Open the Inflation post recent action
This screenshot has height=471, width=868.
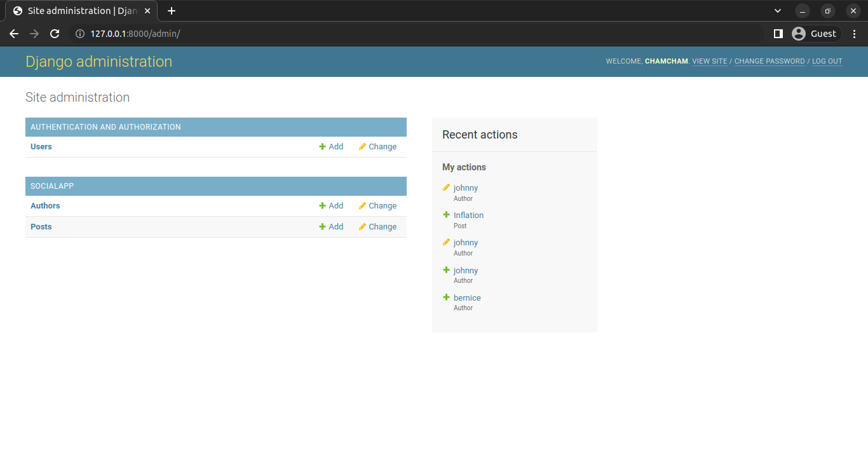[468, 215]
